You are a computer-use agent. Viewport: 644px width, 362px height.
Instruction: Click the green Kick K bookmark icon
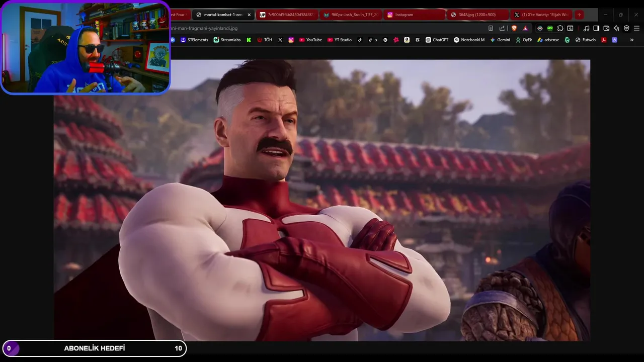249,40
